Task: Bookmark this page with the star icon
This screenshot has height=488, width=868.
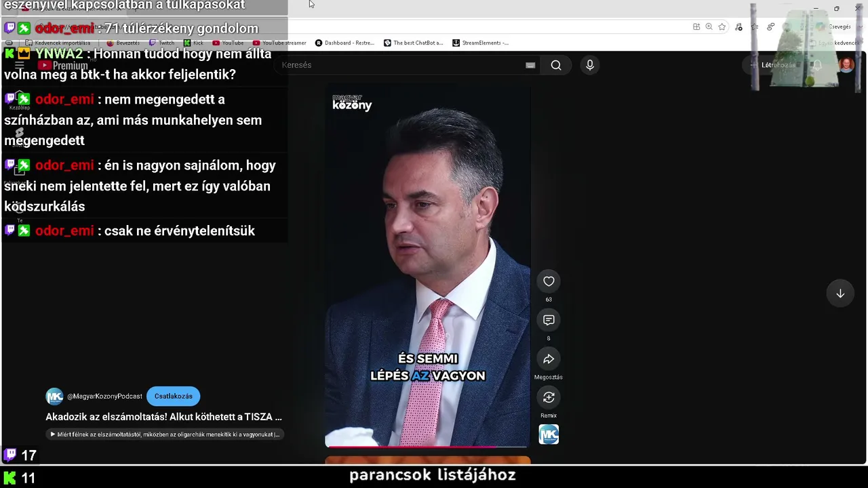Action: 722,27
